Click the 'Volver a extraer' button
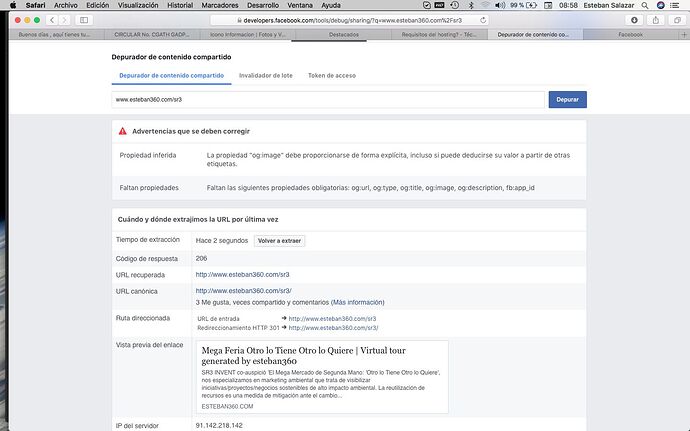690x431 pixels. [279, 241]
